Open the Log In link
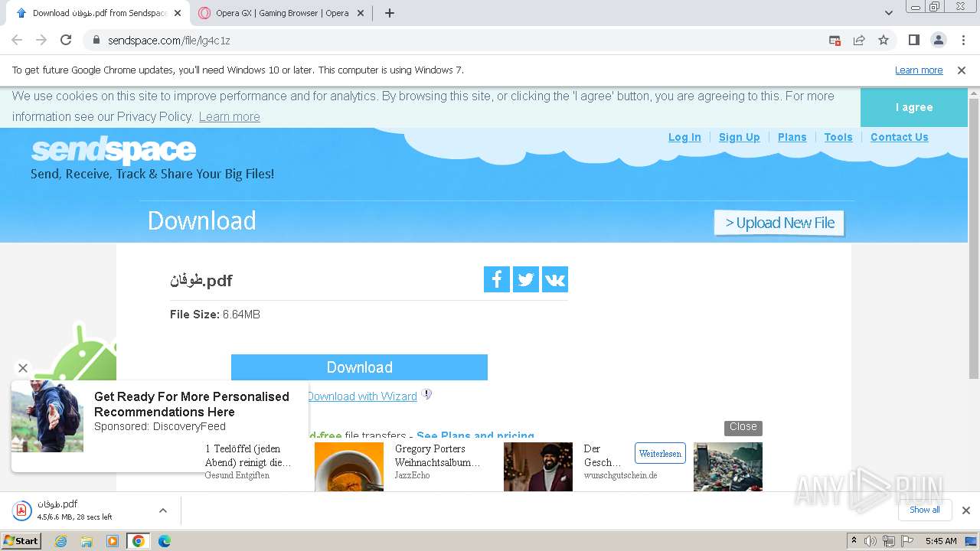The width and height of the screenshot is (980, 551). (x=684, y=137)
